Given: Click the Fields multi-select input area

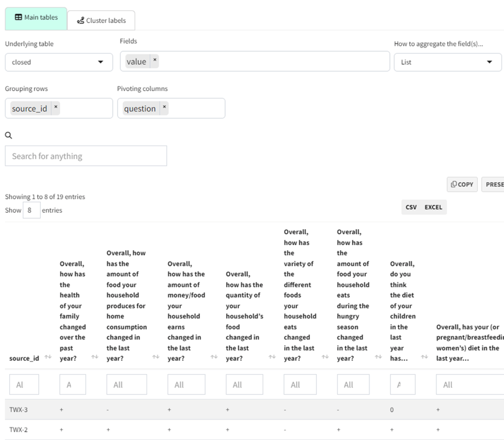Looking at the screenshot, I should (x=269, y=61).
